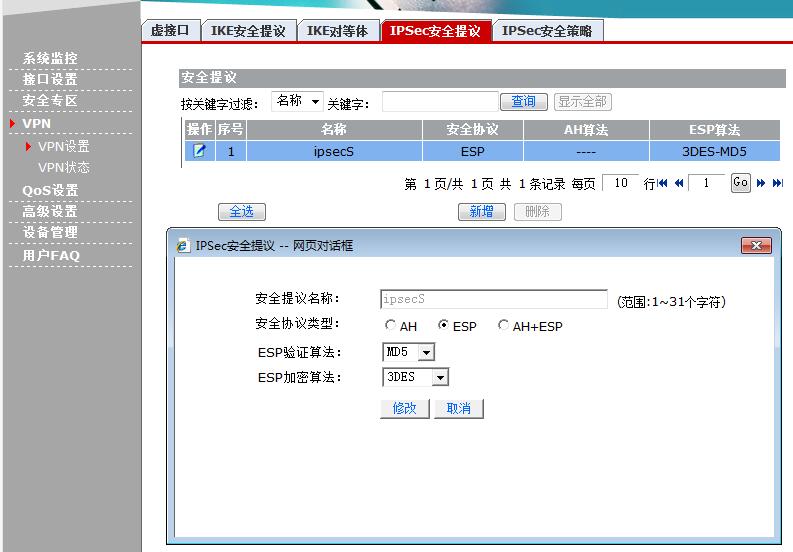Click the 查询 search button
Viewport: 793px width, 552px height.
[x=523, y=102]
